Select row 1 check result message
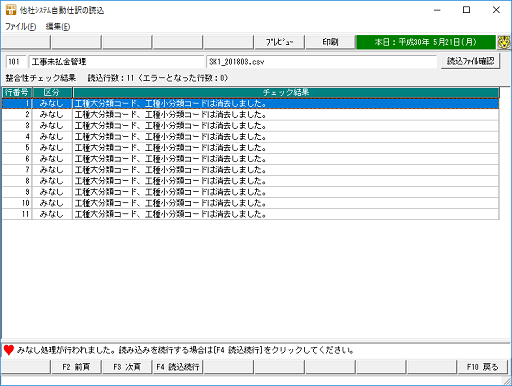 pyautogui.click(x=286, y=104)
